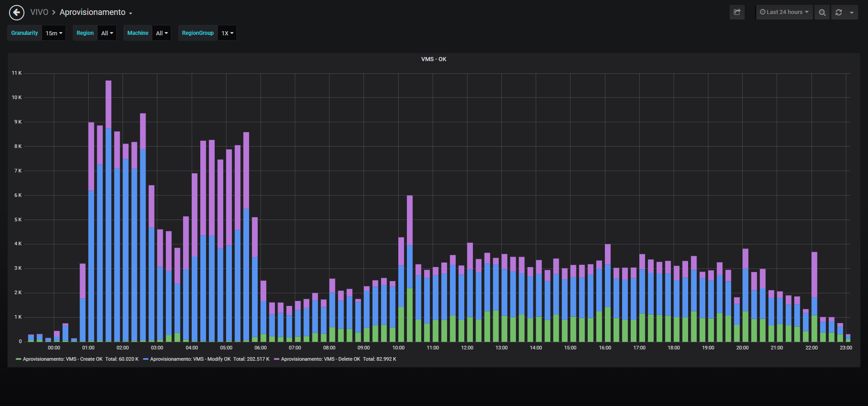Refresh the dashboard with refresh icon

(x=839, y=12)
